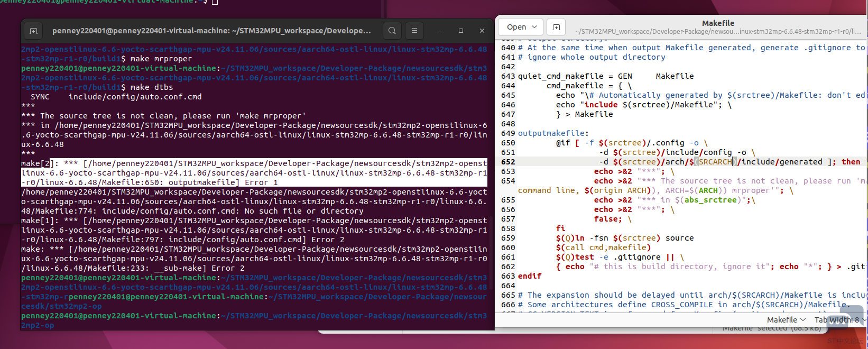Click the 'outputmakefile:' target line
Viewport: 868px width, 349px height.
click(x=553, y=133)
